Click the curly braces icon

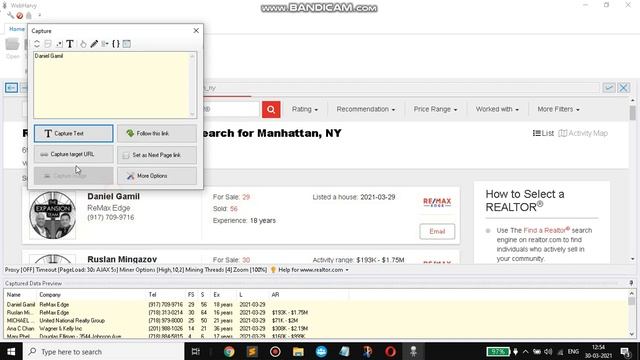coord(116,44)
